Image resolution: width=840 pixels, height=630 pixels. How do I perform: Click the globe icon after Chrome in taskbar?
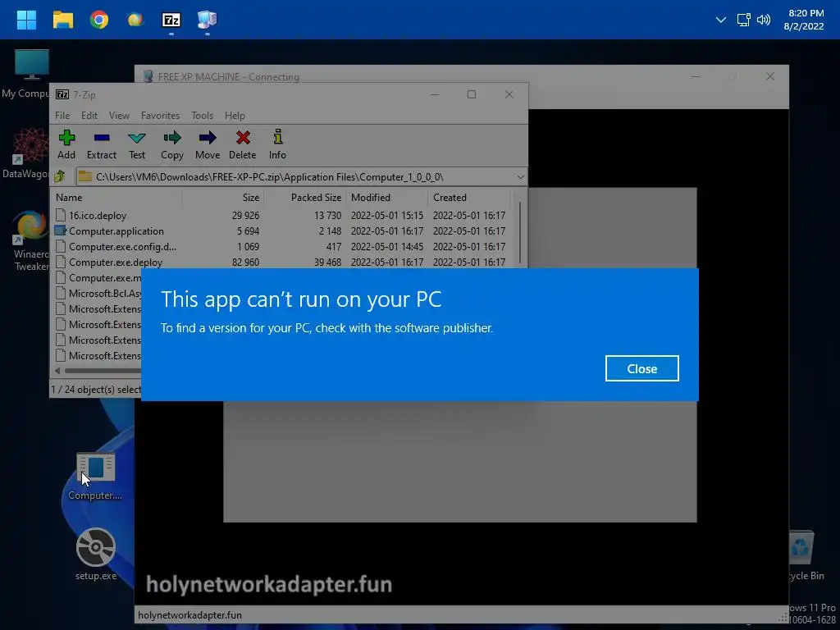[x=135, y=20]
